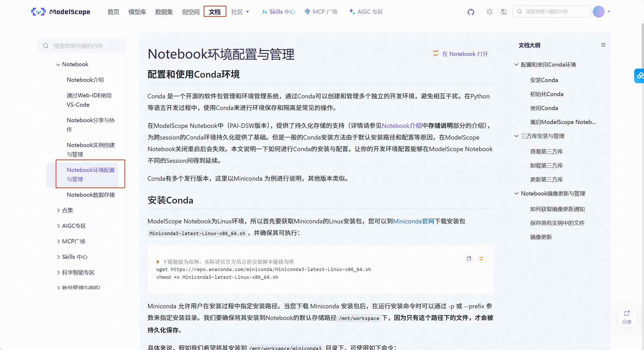Open 数据集 in the top nav
Image resolution: width=644 pixels, height=350 pixels.
(164, 12)
